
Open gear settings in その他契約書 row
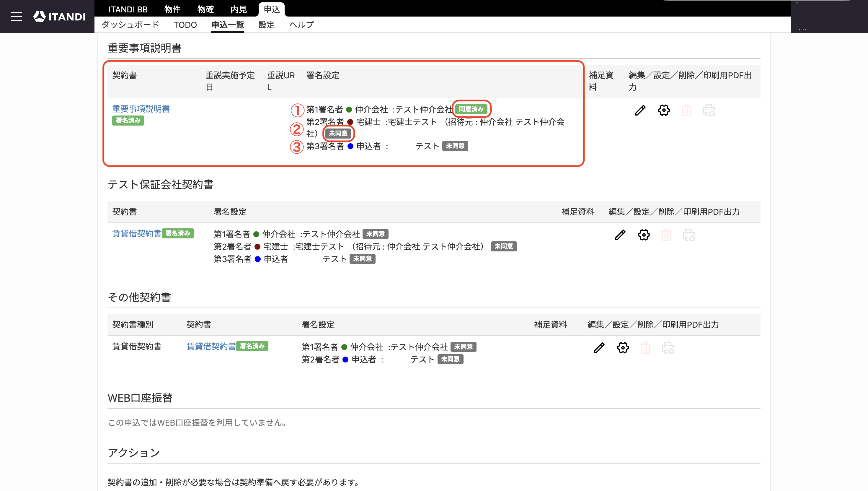(623, 348)
